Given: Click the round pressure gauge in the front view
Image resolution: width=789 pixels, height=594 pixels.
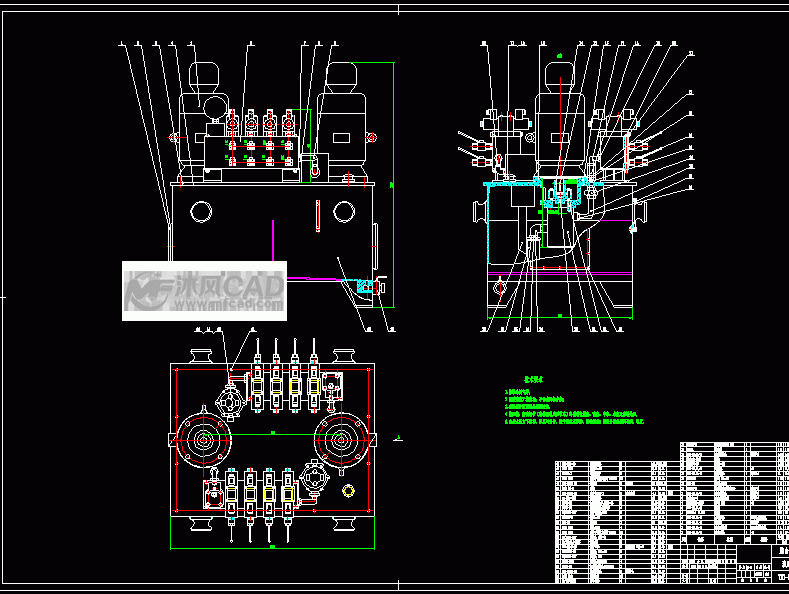Looking at the screenshot, I should click(214, 106).
